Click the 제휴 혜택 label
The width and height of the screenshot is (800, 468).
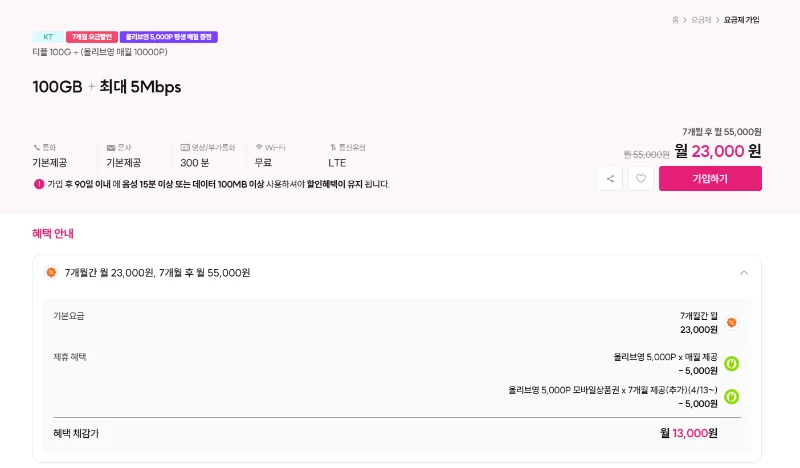pos(70,357)
